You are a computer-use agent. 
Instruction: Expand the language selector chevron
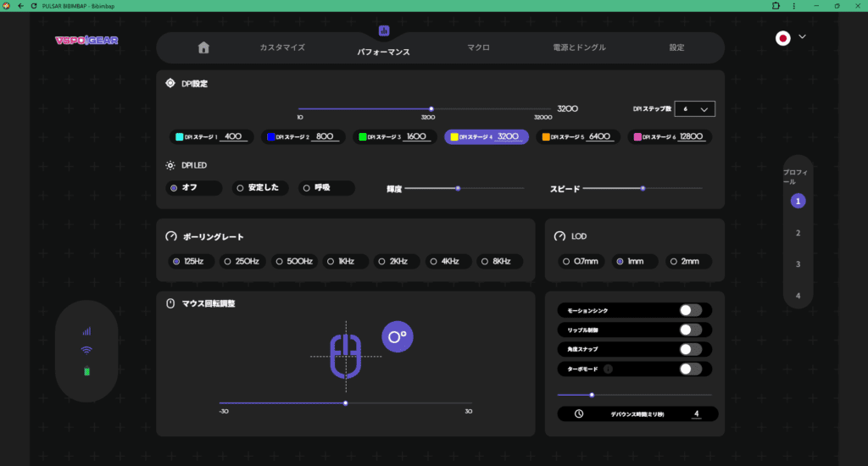[x=803, y=37]
